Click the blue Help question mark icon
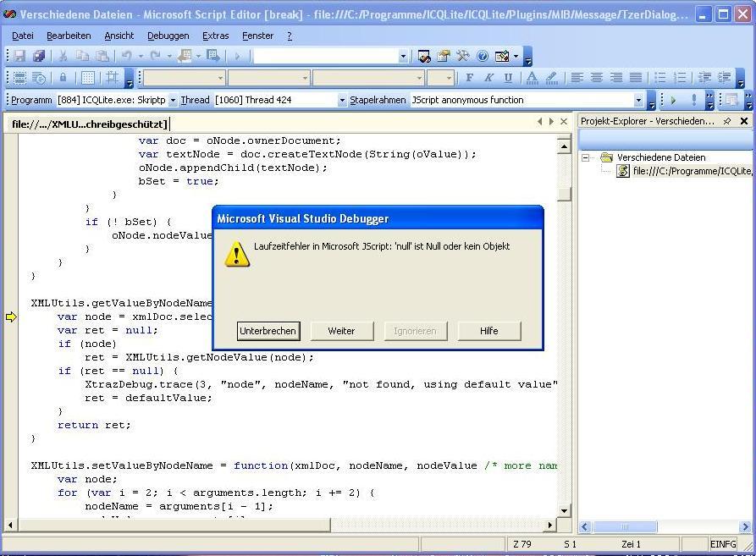This screenshot has width=756, height=556. [483, 57]
